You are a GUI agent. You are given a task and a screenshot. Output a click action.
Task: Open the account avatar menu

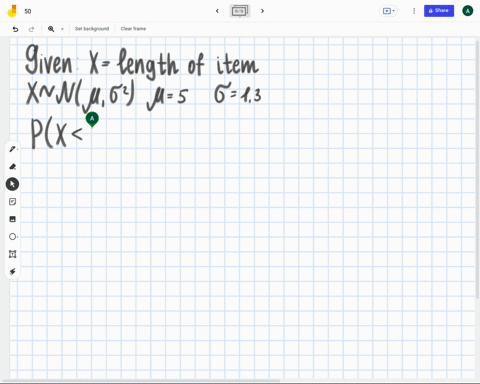[x=468, y=11]
